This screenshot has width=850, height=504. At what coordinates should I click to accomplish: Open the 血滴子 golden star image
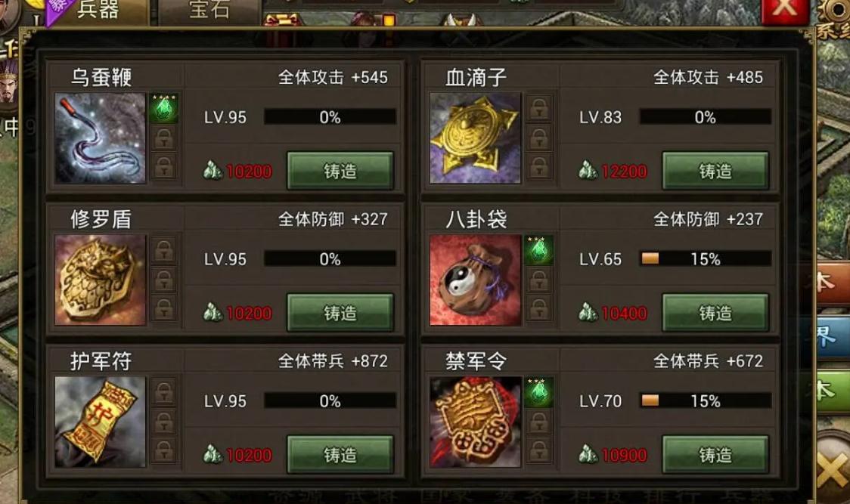tap(476, 138)
